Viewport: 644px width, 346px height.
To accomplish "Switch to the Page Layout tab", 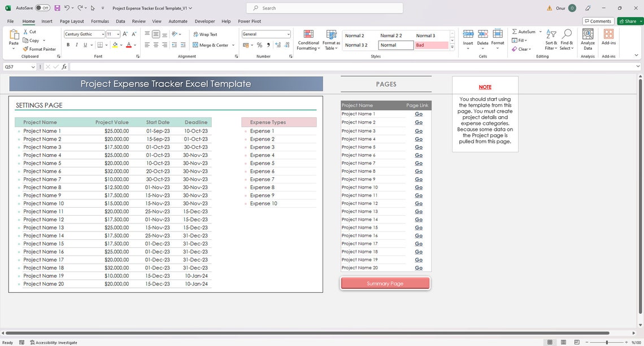I will tap(72, 21).
